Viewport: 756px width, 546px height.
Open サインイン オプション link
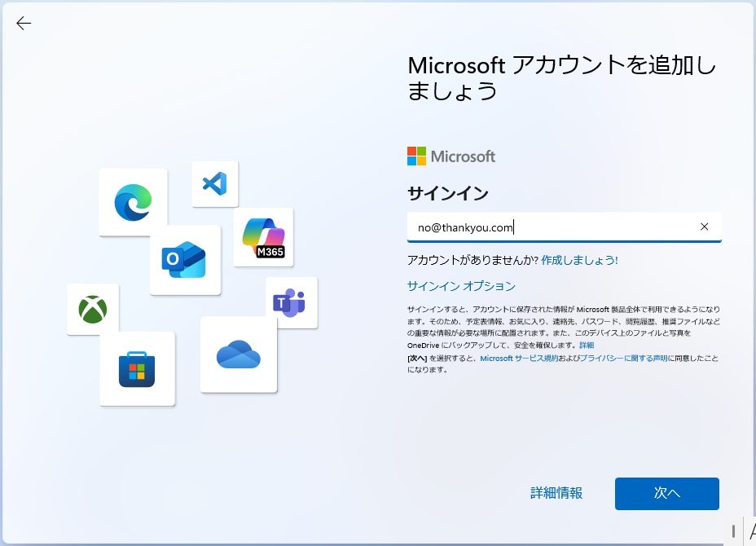point(461,286)
